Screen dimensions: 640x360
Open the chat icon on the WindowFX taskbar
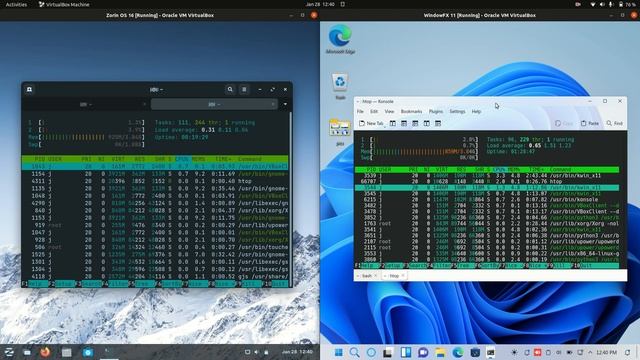pos(423,352)
